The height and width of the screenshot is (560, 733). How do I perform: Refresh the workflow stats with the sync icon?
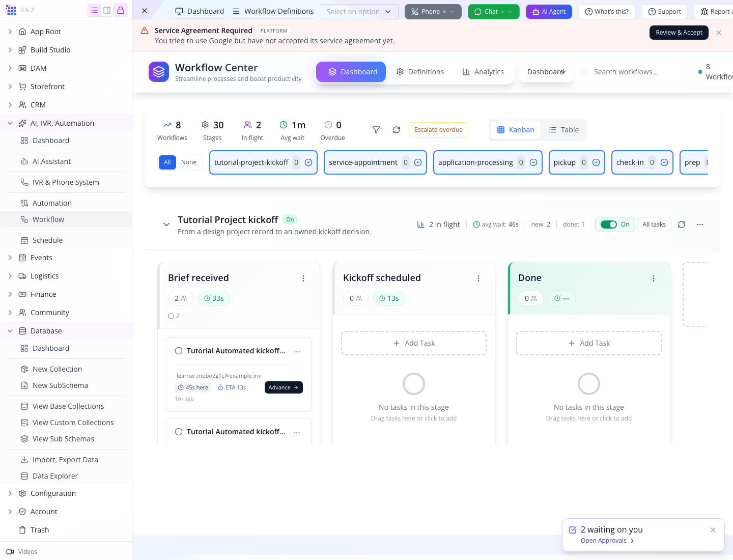tap(397, 130)
